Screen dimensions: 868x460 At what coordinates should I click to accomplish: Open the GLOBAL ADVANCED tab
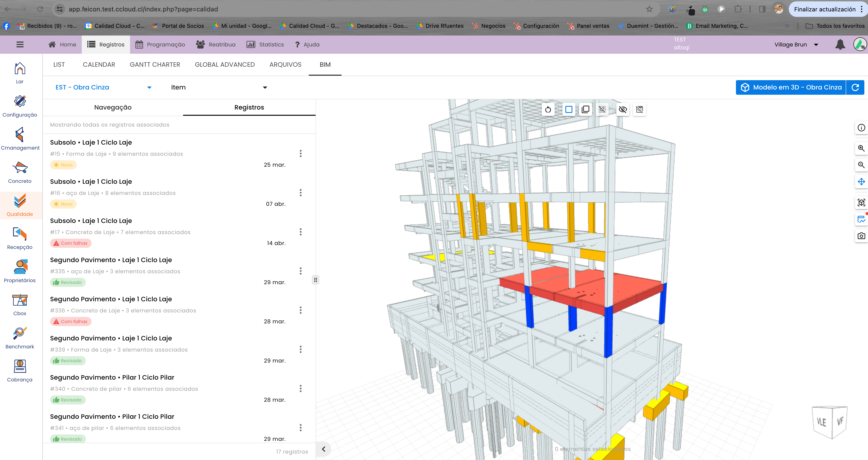pyautogui.click(x=225, y=64)
